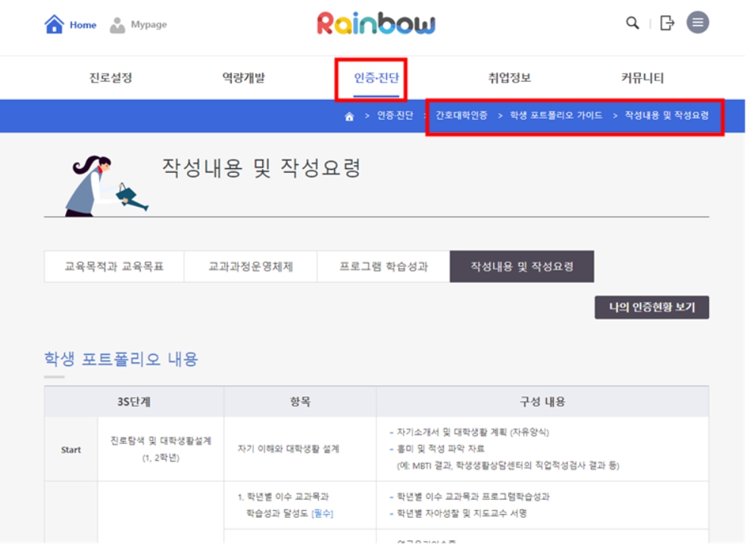Click the Rainbow logo
Screen dimensions: 756x551
coord(376,24)
